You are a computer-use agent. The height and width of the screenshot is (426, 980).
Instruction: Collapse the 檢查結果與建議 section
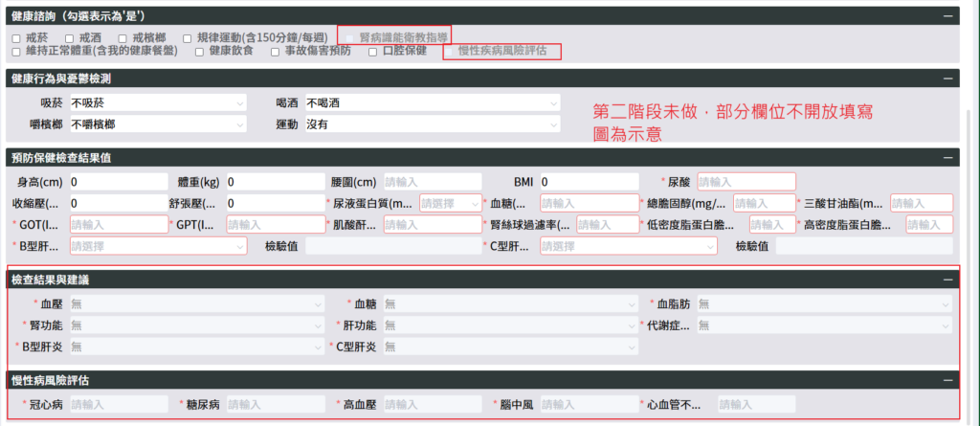point(947,279)
